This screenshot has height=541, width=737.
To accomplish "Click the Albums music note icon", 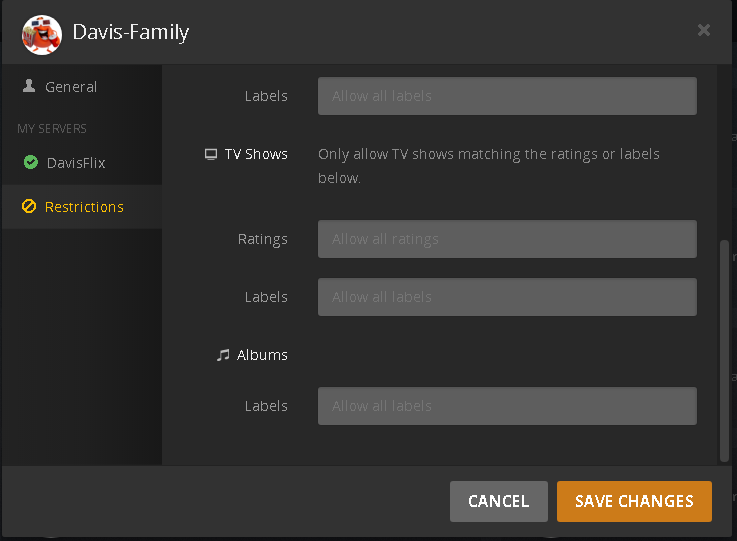I will pos(223,355).
